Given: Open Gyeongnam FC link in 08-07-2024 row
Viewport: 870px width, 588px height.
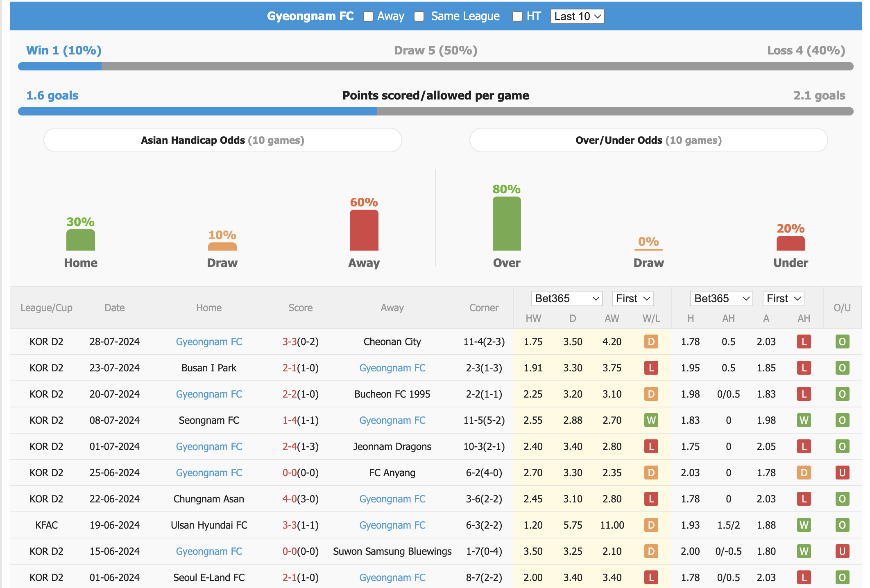Looking at the screenshot, I should point(392,420).
